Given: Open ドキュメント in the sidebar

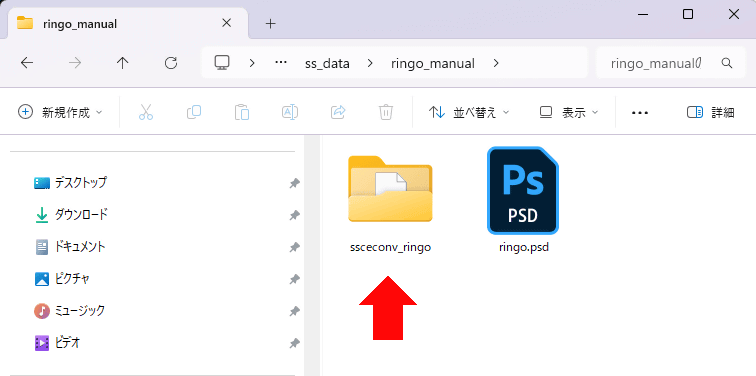Looking at the screenshot, I should click(x=70, y=247).
